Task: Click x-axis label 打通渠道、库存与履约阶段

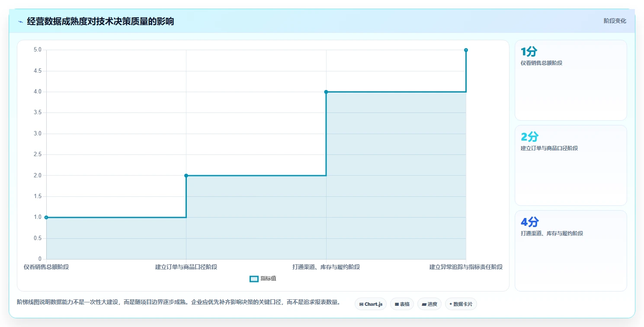Action: tap(326, 267)
